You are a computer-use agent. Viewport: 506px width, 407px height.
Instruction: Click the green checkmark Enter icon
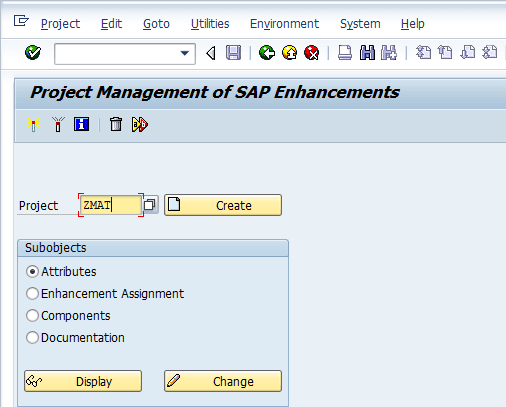pos(33,53)
